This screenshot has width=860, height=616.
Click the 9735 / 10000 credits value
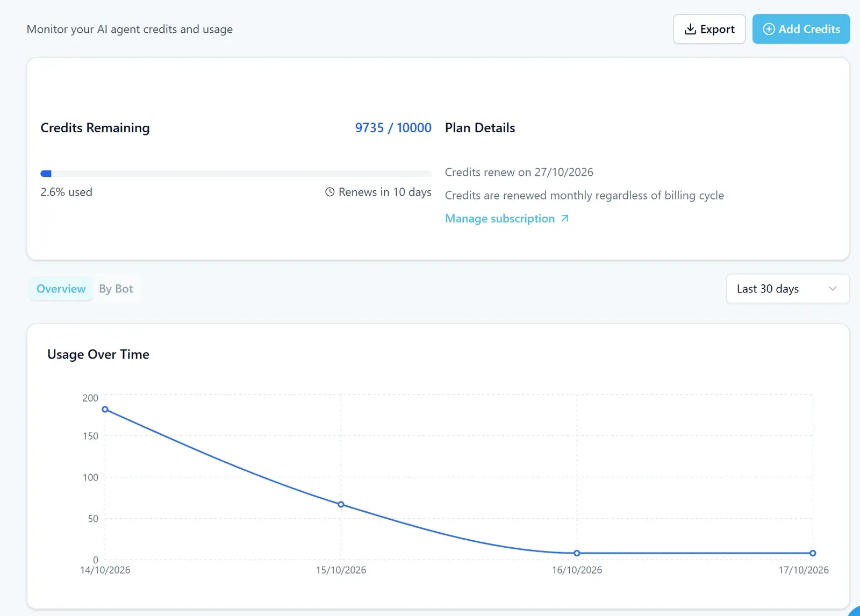[393, 128]
